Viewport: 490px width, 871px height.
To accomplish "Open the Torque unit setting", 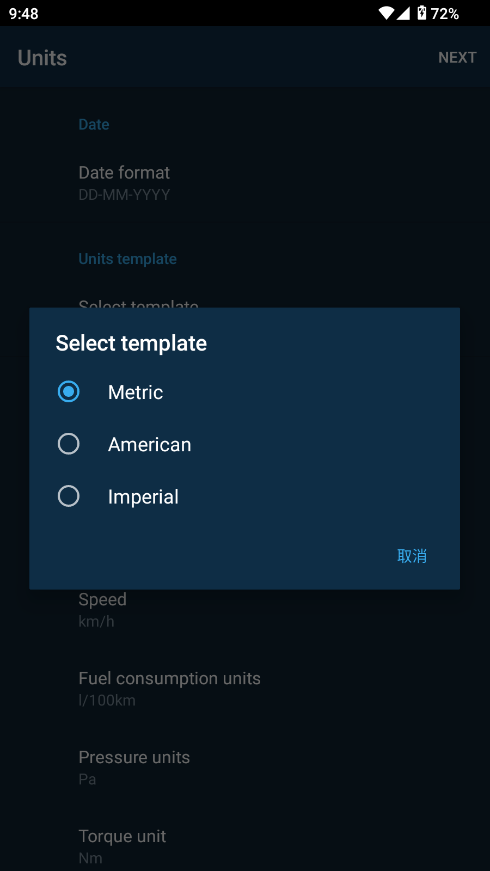I will (245, 847).
